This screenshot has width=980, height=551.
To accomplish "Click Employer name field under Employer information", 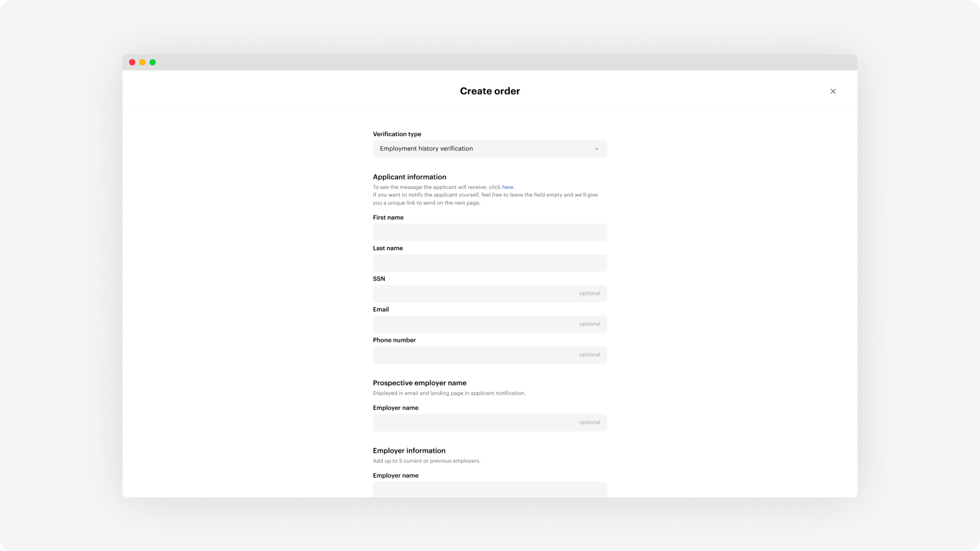I will coord(489,489).
